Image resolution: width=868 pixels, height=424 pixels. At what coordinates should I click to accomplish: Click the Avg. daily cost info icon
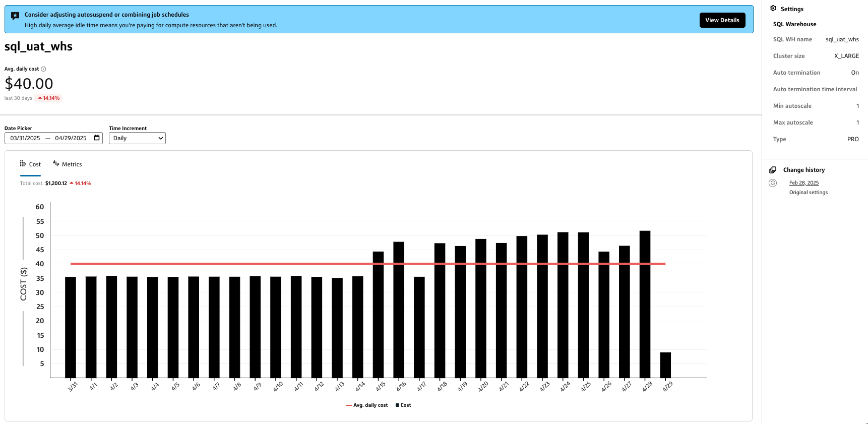click(x=43, y=69)
